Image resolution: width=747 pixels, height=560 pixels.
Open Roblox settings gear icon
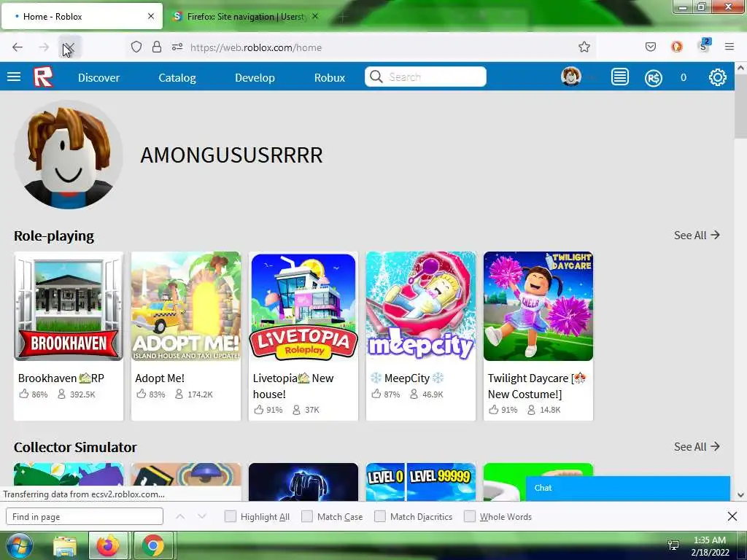tap(718, 77)
